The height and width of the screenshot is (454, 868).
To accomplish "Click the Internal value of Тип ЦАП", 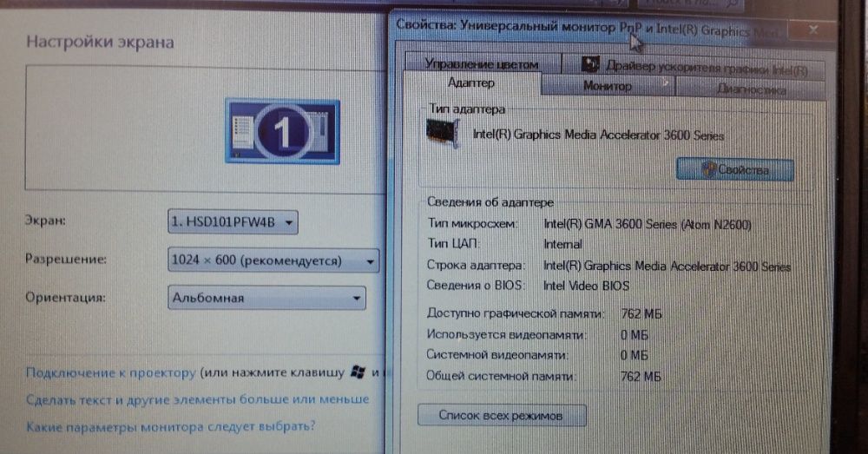I will tap(562, 244).
